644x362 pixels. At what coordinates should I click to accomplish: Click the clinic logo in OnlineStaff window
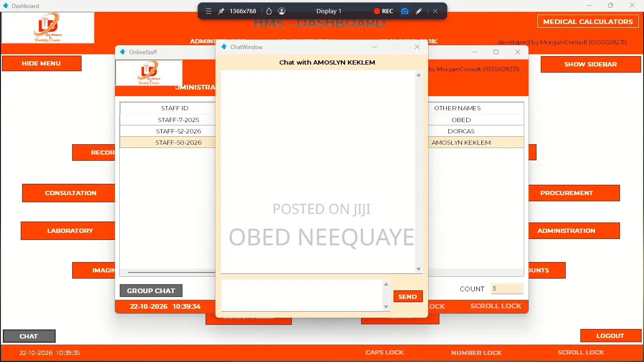pyautogui.click(x=149, y=73)
